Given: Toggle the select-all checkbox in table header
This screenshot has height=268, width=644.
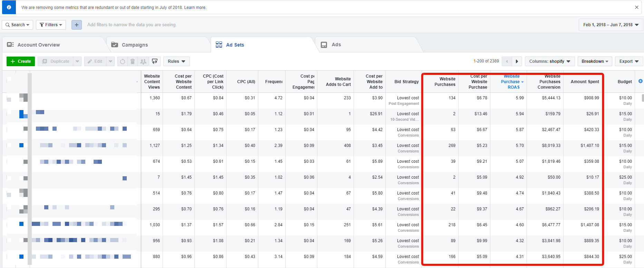Looking at the screenshot, I should click(9, 80).
